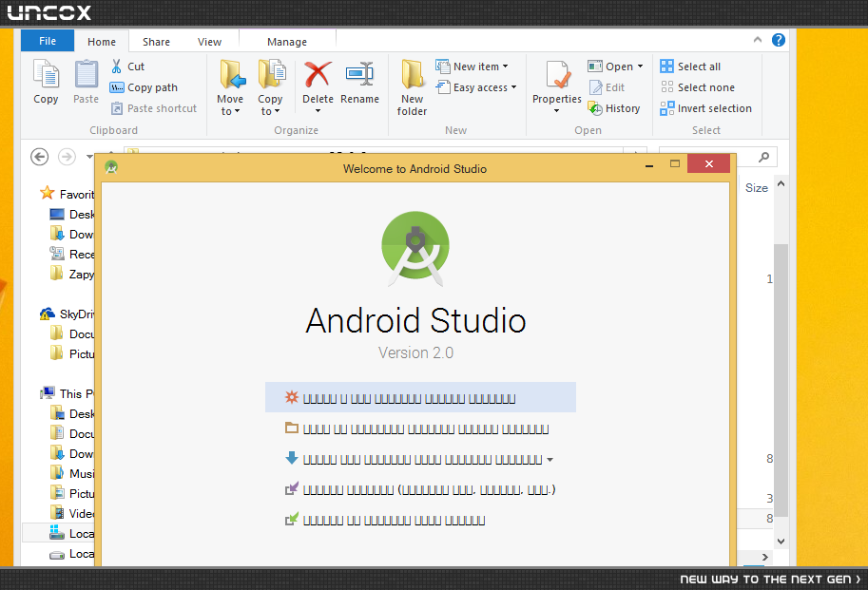Switch to the View tab

click(209, 42)
